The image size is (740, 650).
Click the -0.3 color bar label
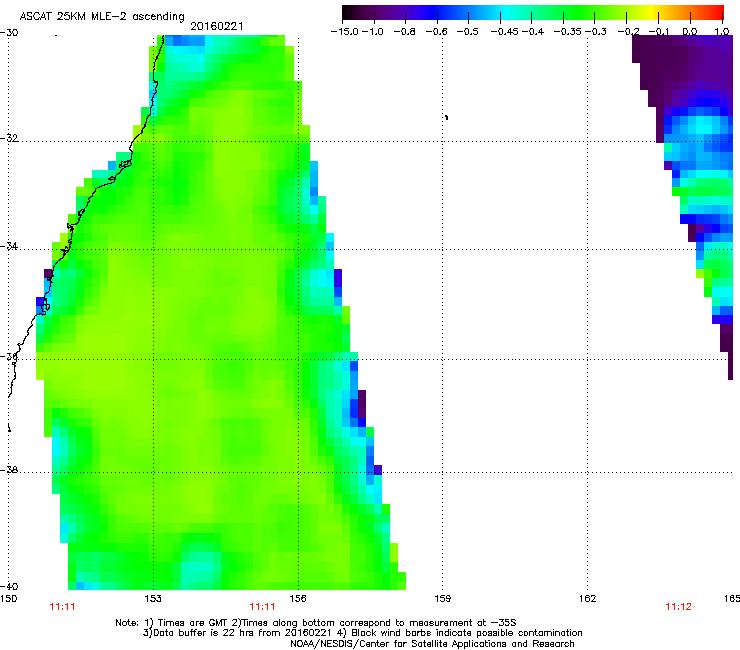596,32
